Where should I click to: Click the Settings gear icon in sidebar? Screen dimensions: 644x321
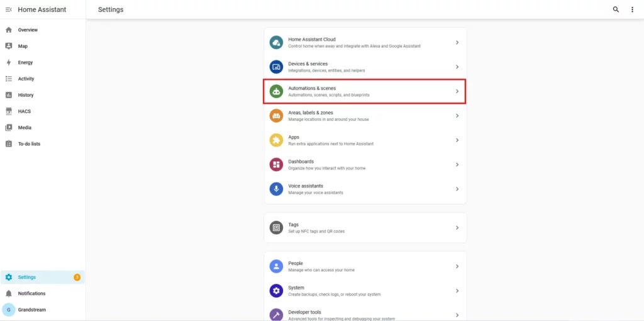(9, 278)
